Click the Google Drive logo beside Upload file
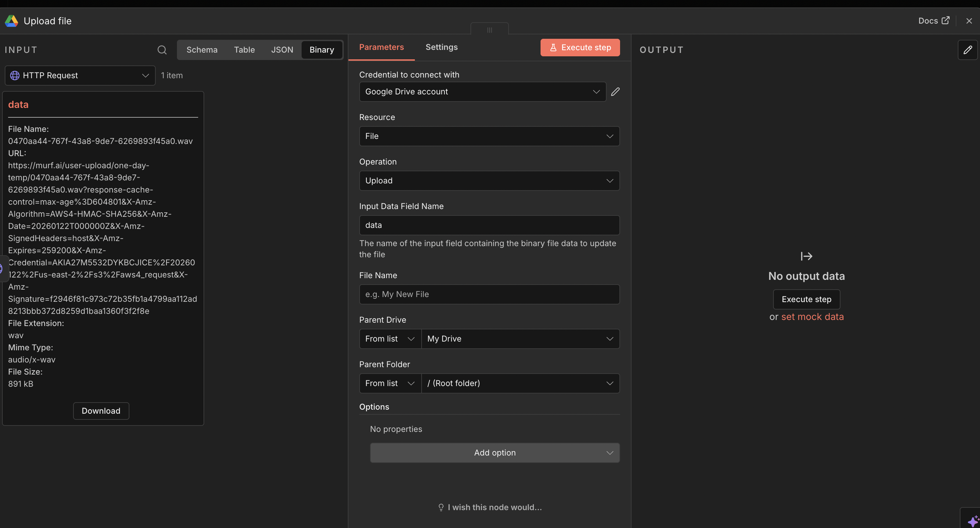The height and width of the screenshot is (528, 980). [x=11, y=21]
